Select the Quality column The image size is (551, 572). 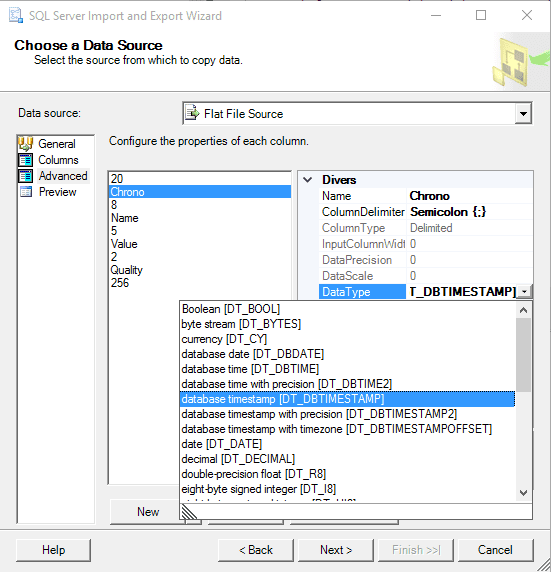[x=200, y=270]
